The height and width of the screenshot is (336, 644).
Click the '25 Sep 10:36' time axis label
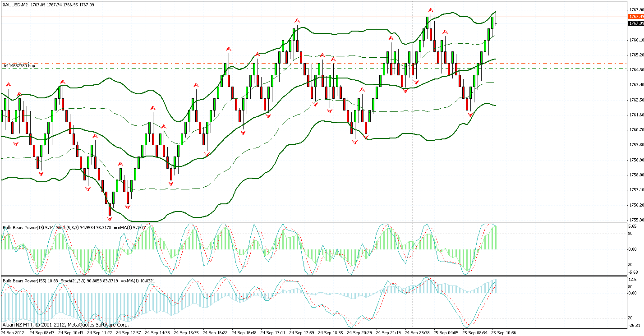point(504,332)
